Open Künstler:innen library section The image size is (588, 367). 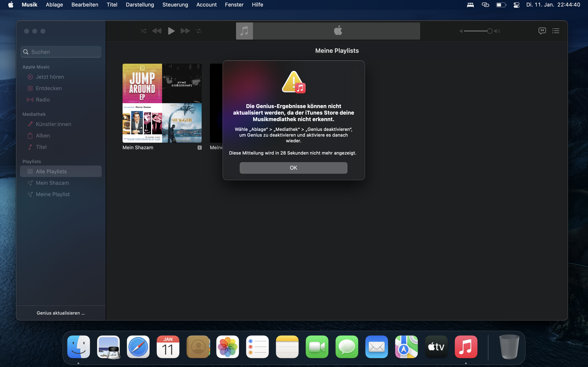pyautogui.click(x=53, y=124)
